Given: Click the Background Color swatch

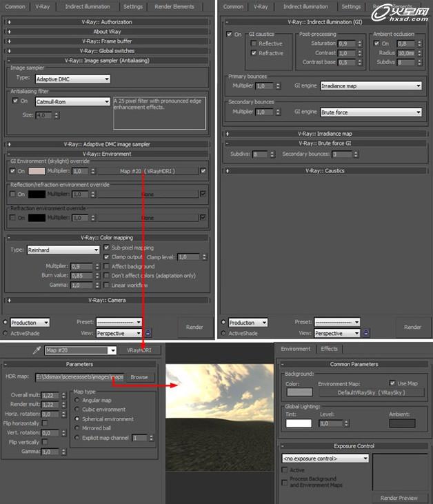Looking at the screenshot, I should [x=300, y=392].
